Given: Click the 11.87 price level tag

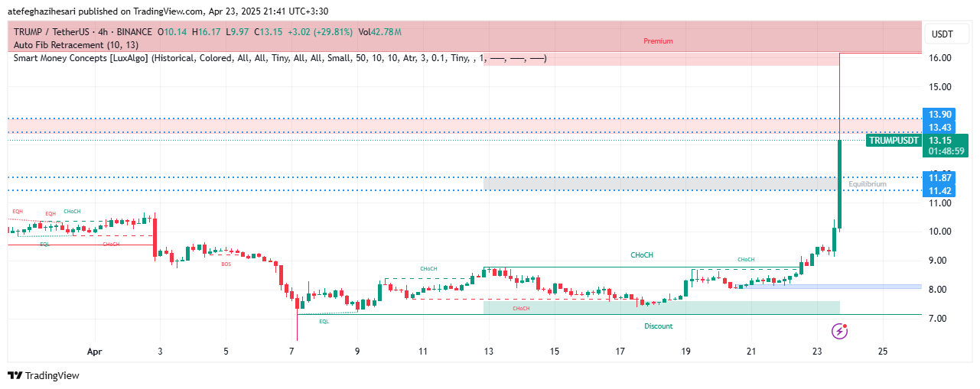Looking at the screenshot, I should [939, 177].
